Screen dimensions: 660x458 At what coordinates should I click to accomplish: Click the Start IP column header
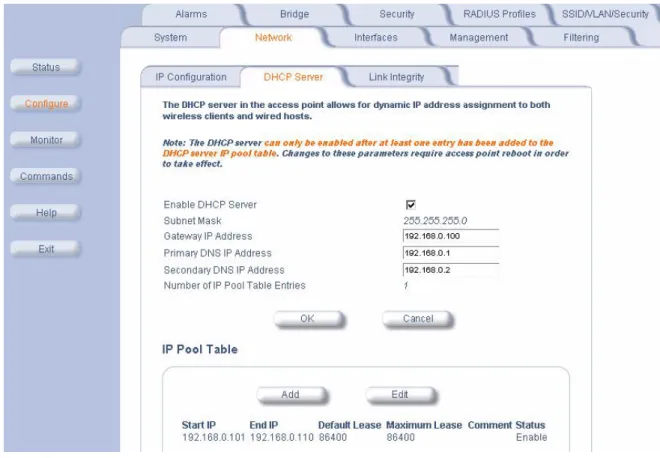(x=198, y=425)
